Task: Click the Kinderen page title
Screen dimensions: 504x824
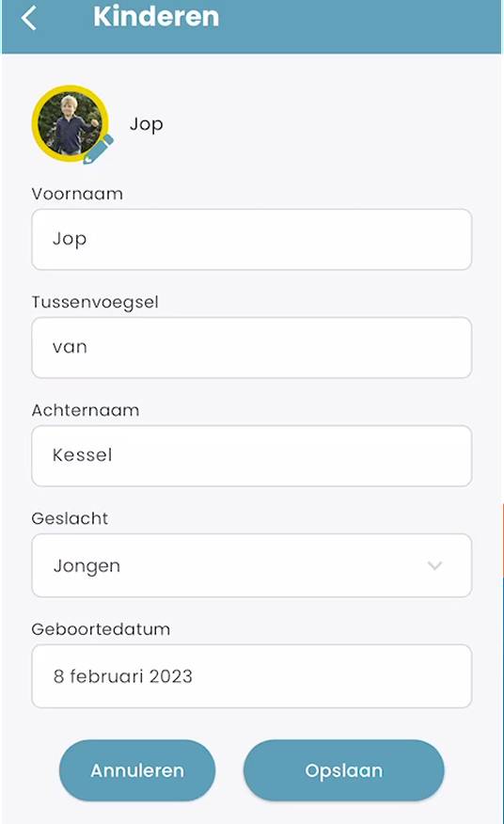Action: 156,16
